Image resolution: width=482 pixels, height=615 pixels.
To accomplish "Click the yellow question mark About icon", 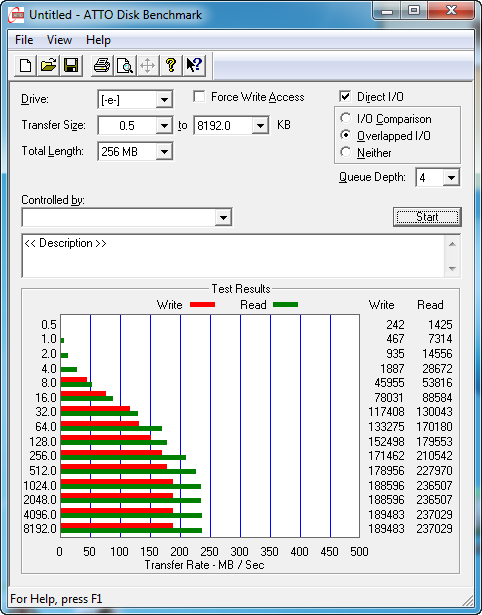I will tap(171, 65).
